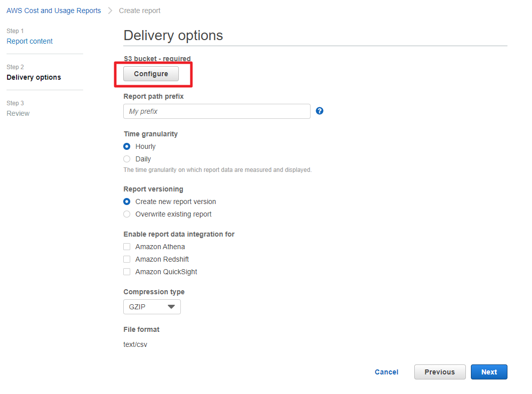This screenshot has height=394, width=532.
Task: Click the Next button
Action: click(489, 372)
